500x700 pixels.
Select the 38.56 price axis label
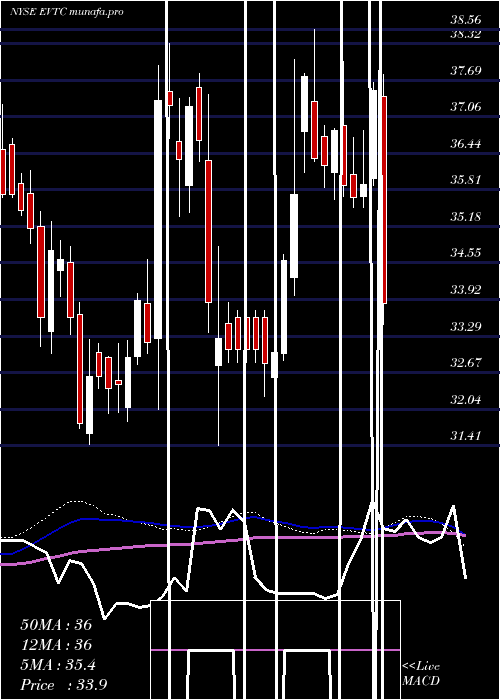pyautogui.click(x=466, y=19)
